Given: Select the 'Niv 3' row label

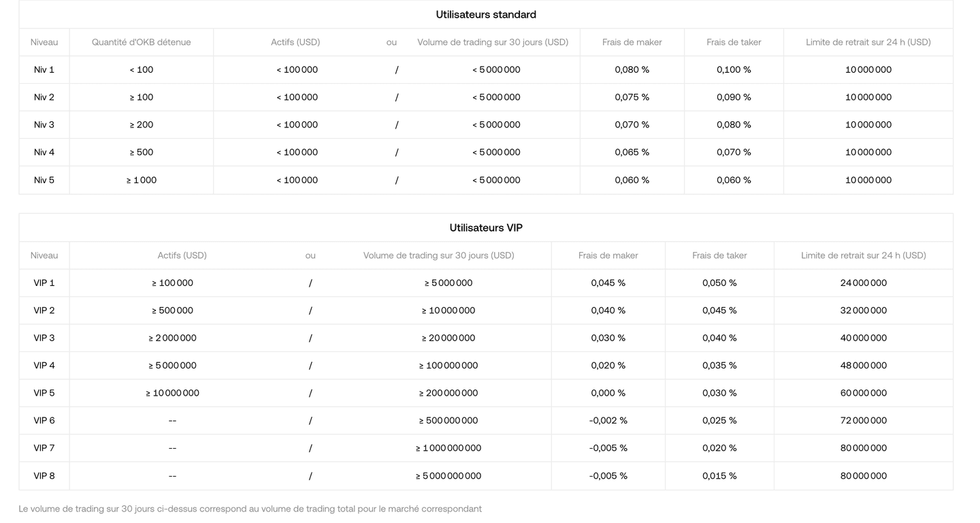Looking at the screenshot, I should 44,125.
